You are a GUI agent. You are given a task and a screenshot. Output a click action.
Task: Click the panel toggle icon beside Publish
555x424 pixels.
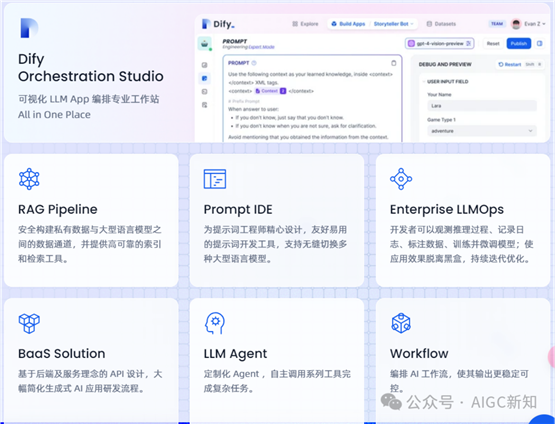539,44
